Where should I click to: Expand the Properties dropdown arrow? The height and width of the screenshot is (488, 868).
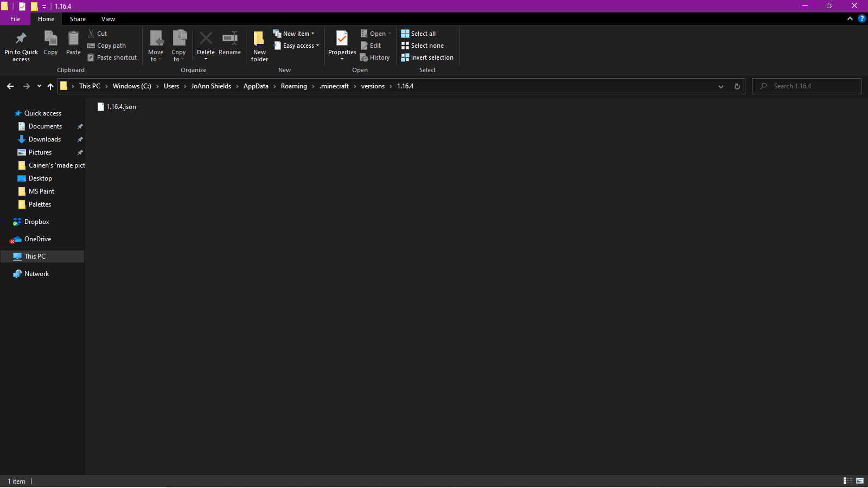(342, 59)
